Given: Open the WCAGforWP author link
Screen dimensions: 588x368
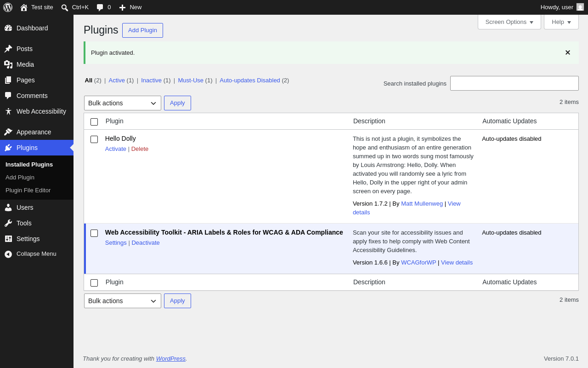Looking at the screenshot, I should click(418, 262).
